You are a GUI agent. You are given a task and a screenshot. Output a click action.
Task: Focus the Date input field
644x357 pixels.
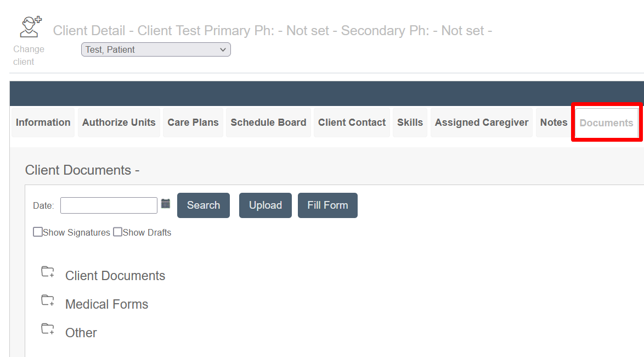point(109,205)
